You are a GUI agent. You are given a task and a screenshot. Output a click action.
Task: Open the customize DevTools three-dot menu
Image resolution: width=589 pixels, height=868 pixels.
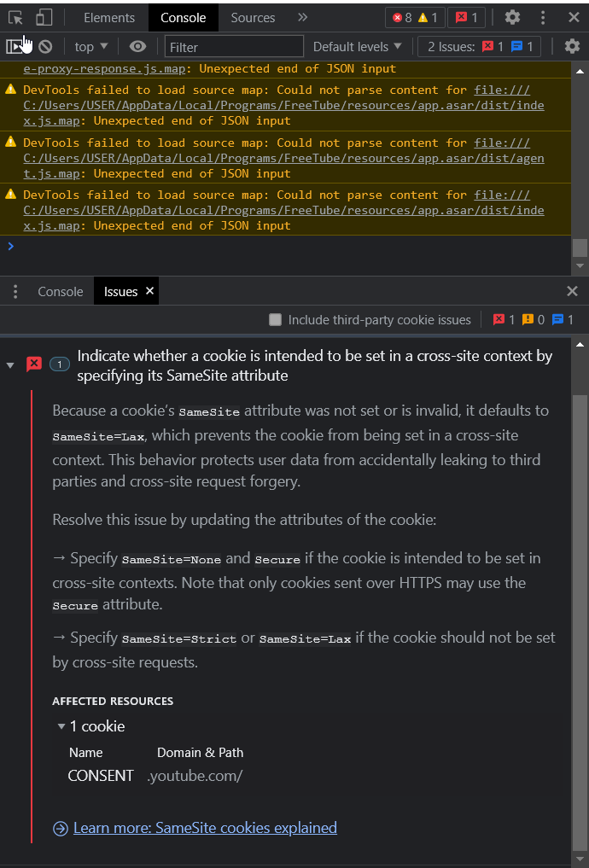click(544, 17)
